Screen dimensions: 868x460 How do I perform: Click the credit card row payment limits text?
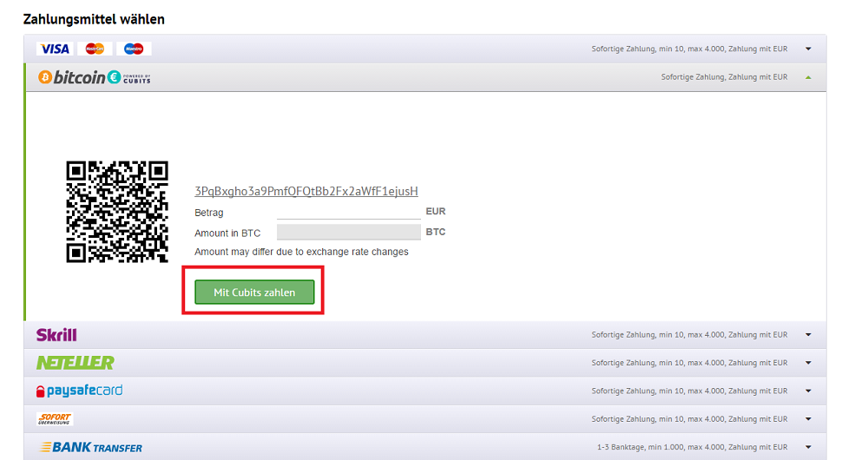(x=689, y=49)
